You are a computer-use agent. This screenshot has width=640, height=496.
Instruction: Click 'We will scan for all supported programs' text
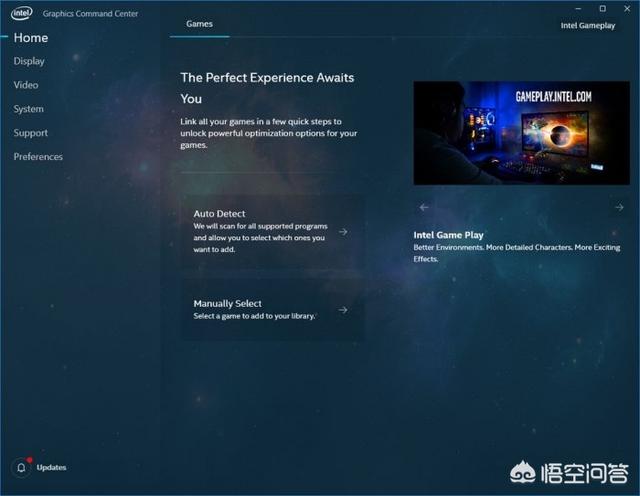[260, 238]
